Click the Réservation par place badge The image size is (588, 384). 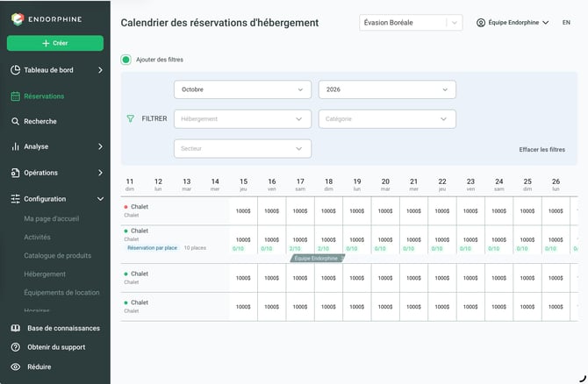(x=152, y=248)
